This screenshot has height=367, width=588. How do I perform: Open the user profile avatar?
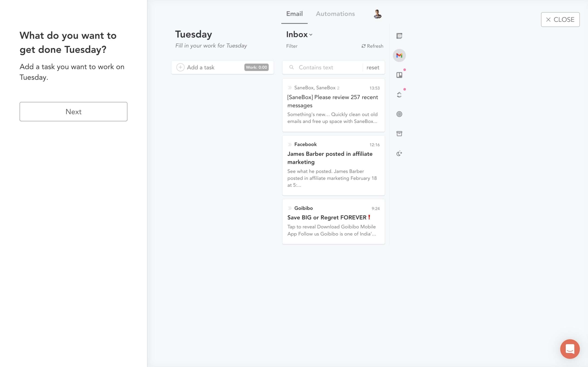point(377,14)
